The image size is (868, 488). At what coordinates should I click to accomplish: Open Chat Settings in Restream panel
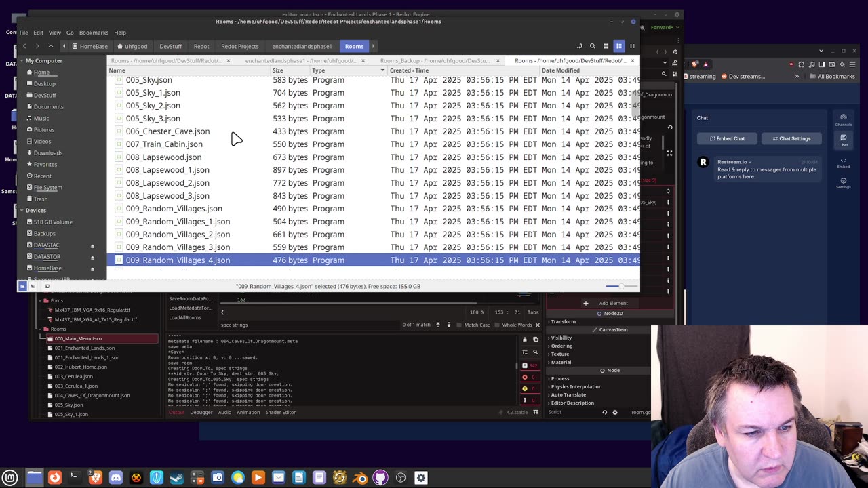(x=791, y=138)
